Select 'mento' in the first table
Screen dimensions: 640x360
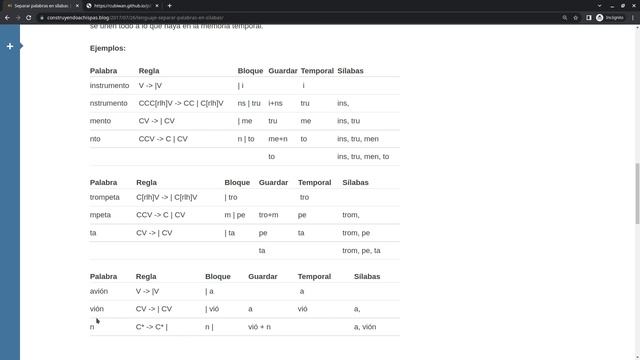tap(100, 121)
